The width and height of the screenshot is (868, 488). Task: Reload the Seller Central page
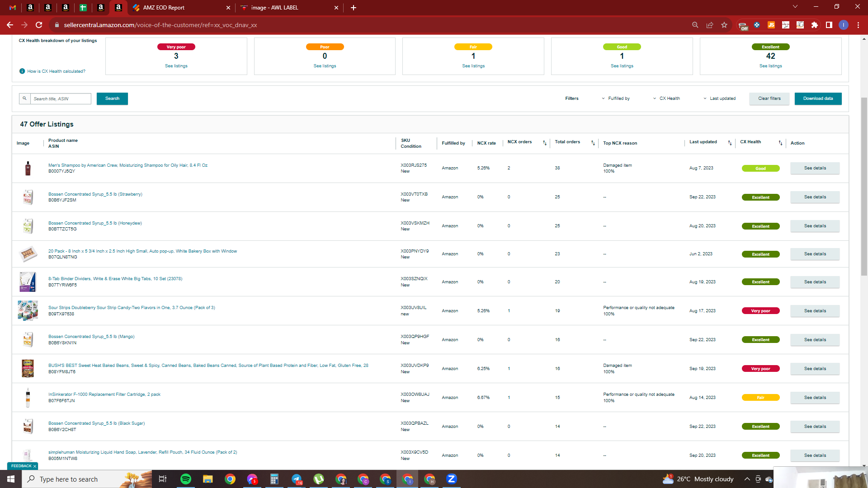click(x=39, y=25)
